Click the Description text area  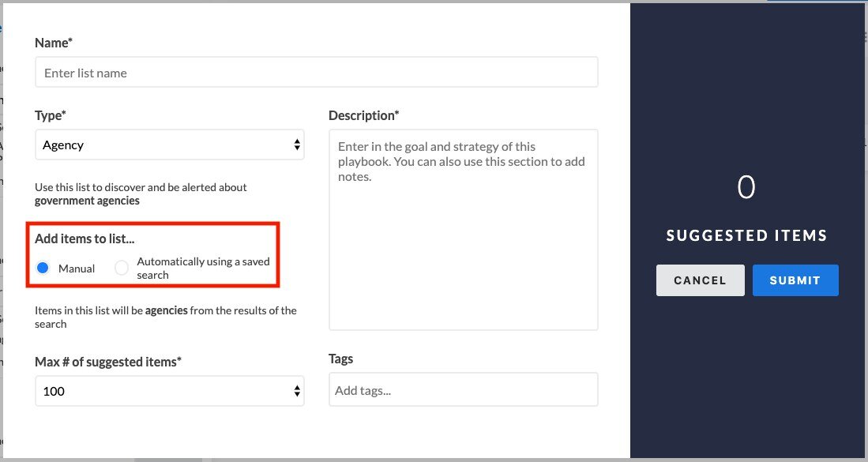(463, 229)
